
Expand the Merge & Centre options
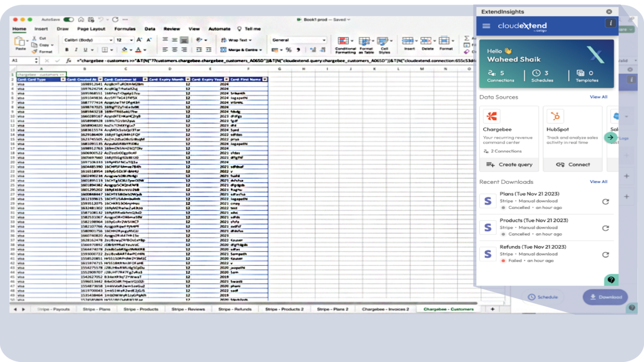pyautogui.click(x=261, y=49)
